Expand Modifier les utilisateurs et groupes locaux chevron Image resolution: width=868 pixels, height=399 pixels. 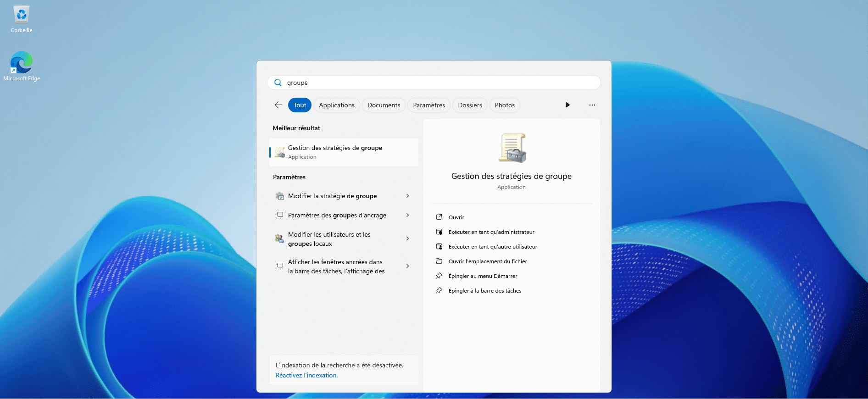(x=407, y=238)
